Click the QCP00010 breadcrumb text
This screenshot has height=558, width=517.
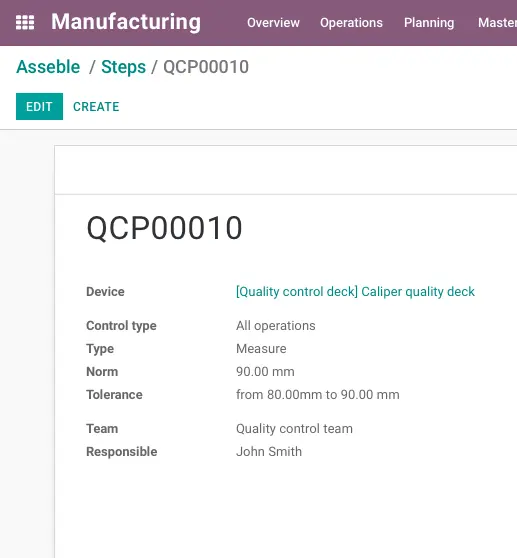click(206, 67)
